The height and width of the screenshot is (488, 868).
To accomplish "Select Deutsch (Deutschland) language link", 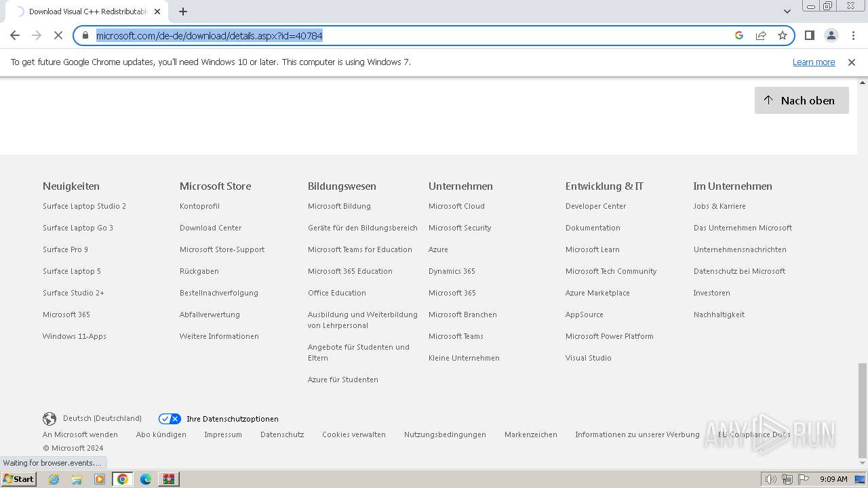I will (102, 419).
